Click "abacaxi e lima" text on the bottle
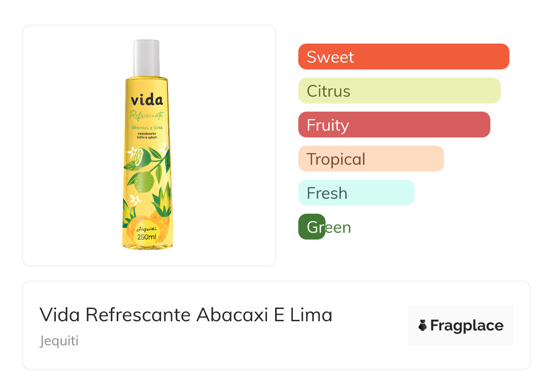 coord(147,128)
